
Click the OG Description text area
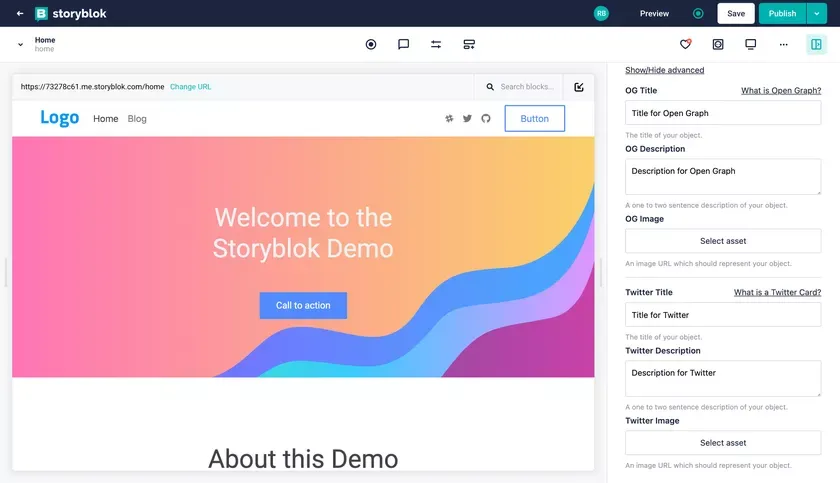[723, 177]
